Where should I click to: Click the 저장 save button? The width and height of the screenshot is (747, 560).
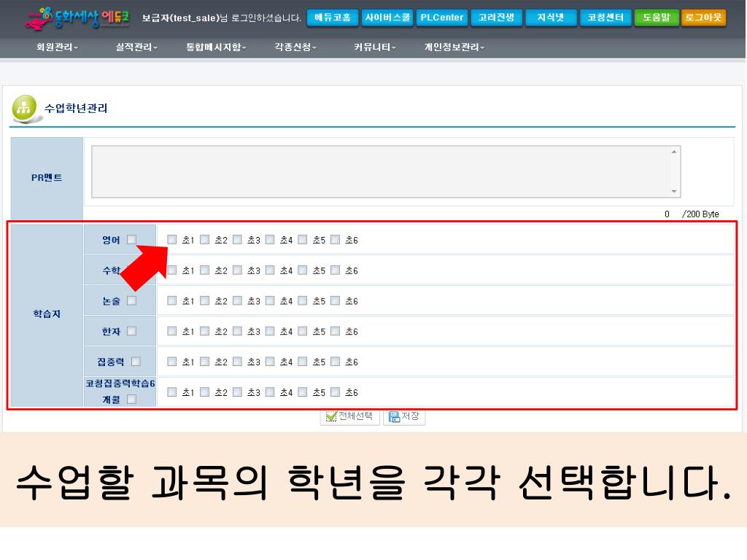point(404,416)
